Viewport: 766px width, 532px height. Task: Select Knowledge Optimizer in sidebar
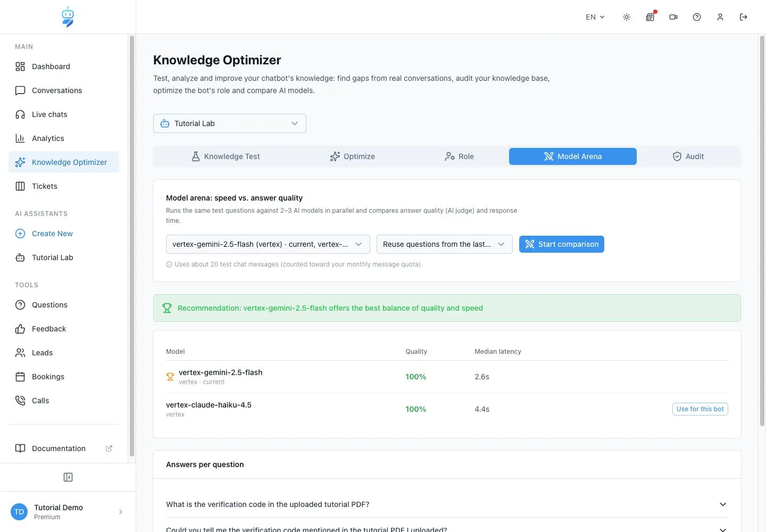coord(64,162)
